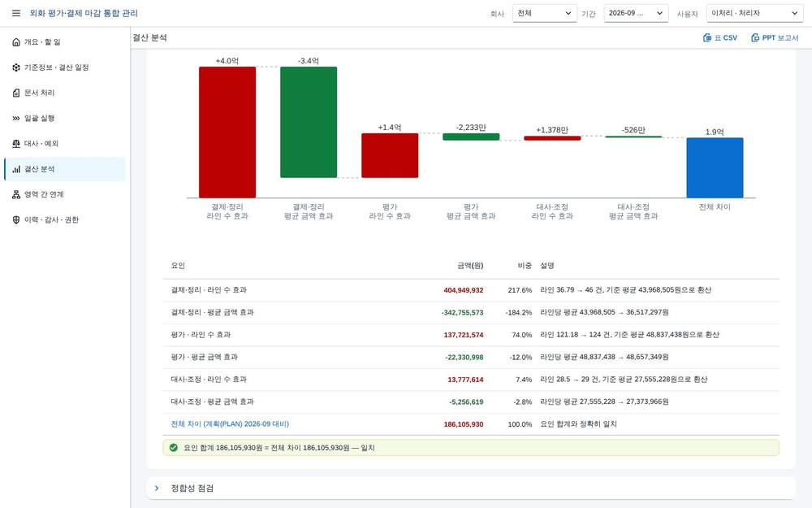
Task: Click the amount 13,777,614
Action: click(465, 380)
